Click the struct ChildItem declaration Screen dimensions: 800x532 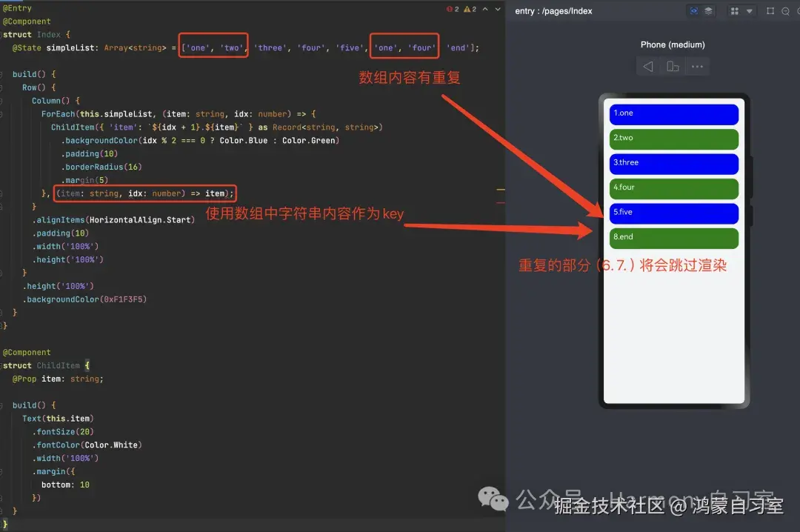(x=46, y=365)
